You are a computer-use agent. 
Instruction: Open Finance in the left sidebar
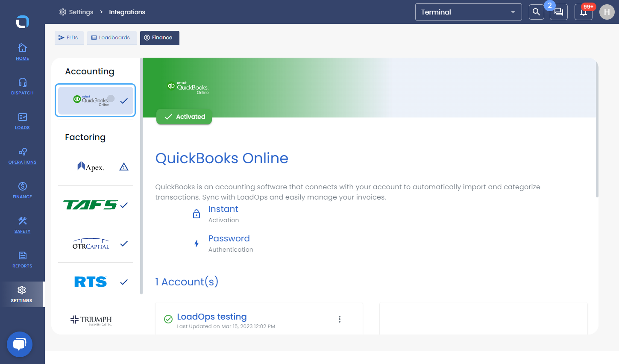click(22, 190)
